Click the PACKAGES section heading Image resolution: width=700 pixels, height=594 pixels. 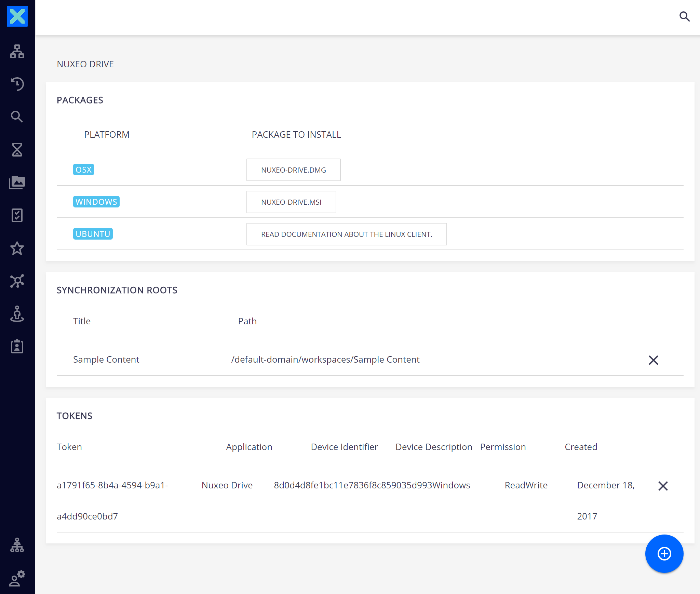(80, 100)
